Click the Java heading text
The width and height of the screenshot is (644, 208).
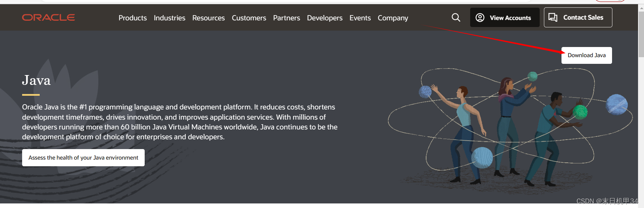[x=37, y=80]
